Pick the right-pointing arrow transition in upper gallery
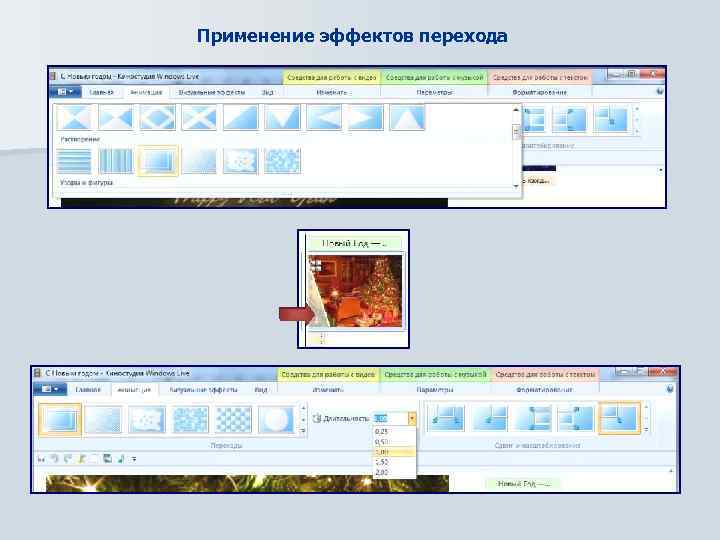 (x=366, y=118)
